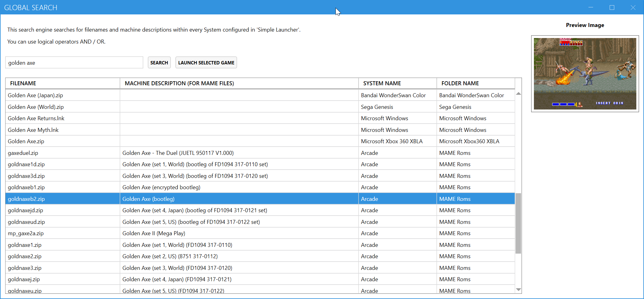Click description Golden Axe II (Mega Play)

(154, 233)
